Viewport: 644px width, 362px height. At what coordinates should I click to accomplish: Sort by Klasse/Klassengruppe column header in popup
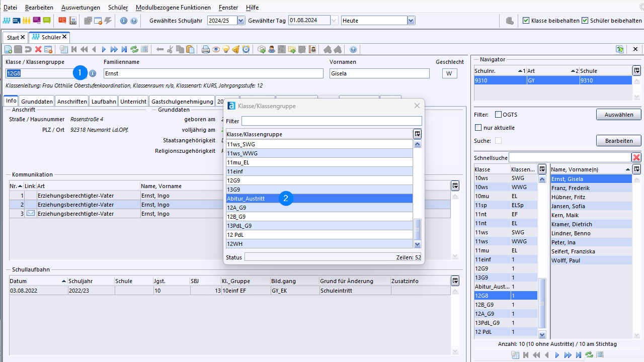pyautogui.click(x=319, y=134)
